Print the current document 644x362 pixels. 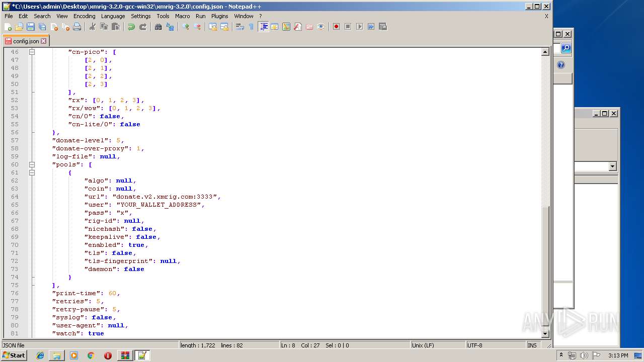coord(77,27)
